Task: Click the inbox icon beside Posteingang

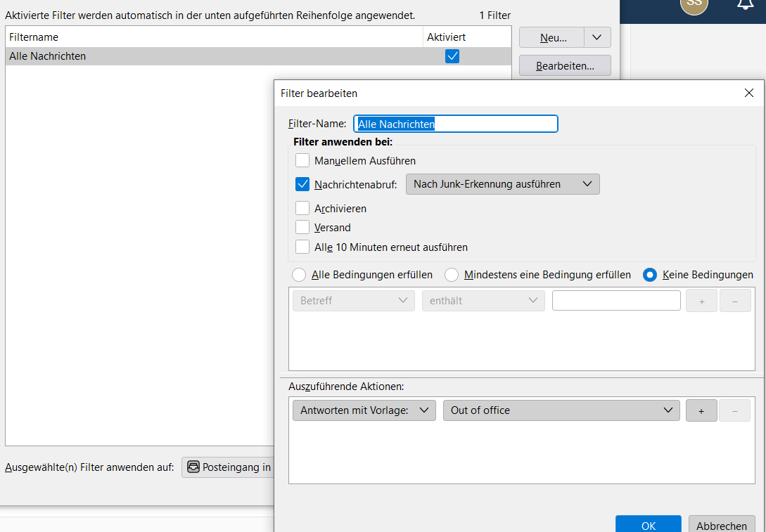Action: [193, 467]
